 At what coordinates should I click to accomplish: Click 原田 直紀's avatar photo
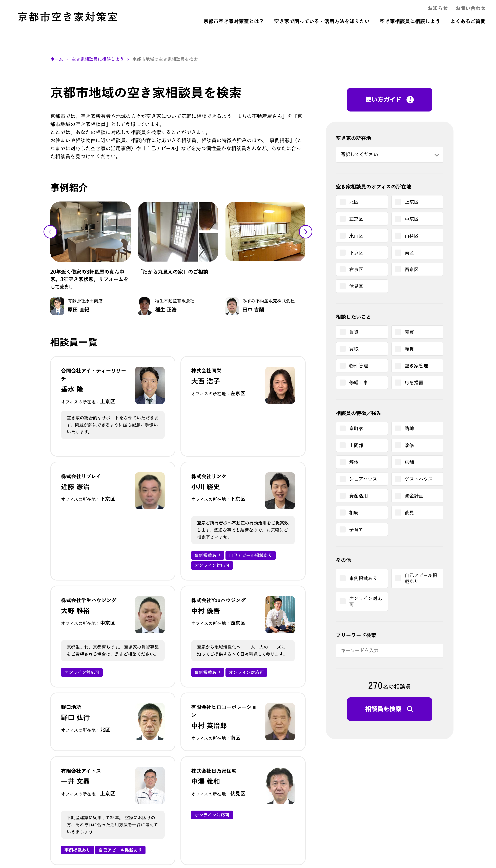[57, 306]
